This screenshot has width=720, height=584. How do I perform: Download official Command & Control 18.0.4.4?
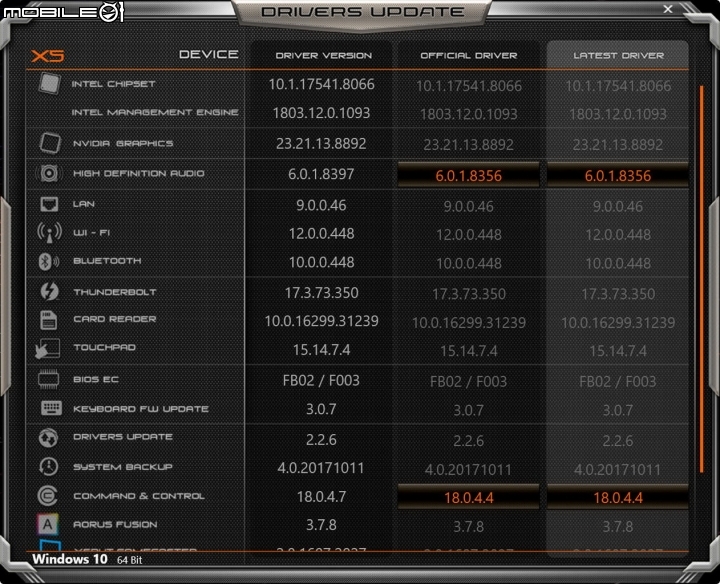tap(468, 497)
